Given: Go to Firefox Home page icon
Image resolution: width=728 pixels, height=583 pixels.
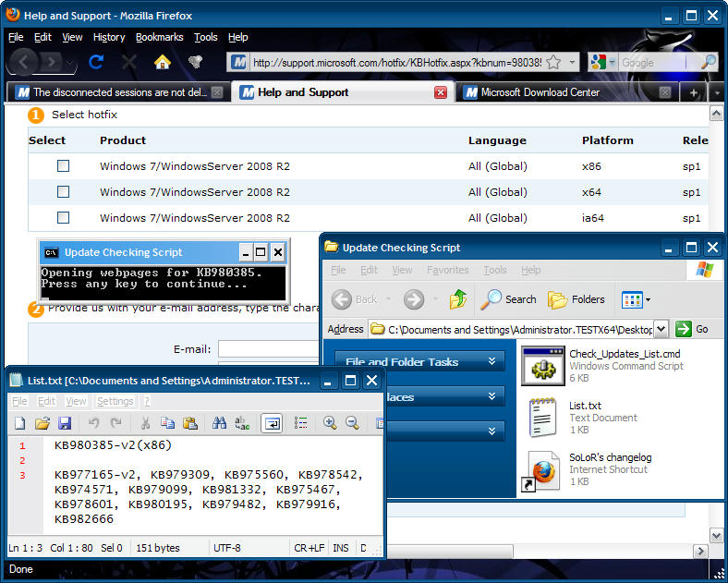Looking at the screenshot, I should pos(163,61).
